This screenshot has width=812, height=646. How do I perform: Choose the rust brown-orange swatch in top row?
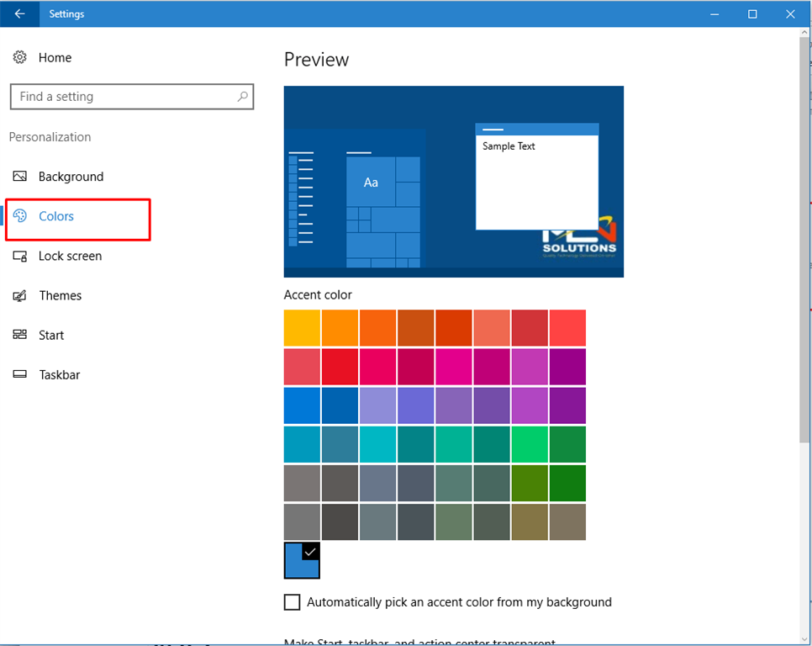pyautogui.click(x=416, y=328)
